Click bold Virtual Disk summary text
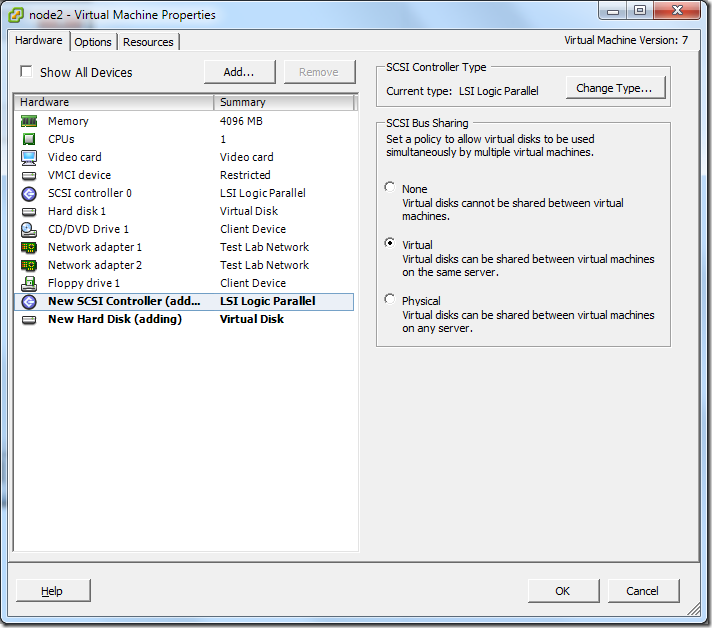This screenshot has height=628, width=712. pyautogui.click(x=252, y=319)
